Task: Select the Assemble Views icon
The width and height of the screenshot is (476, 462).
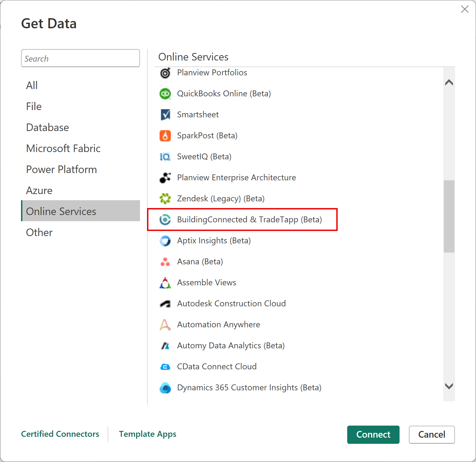Action: [x=165, y=283]
